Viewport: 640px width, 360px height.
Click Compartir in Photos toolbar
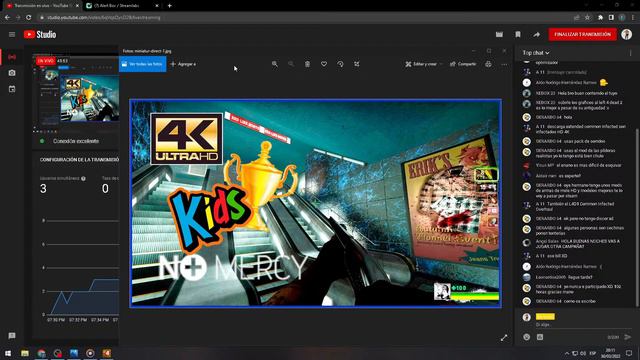point(463,64)
